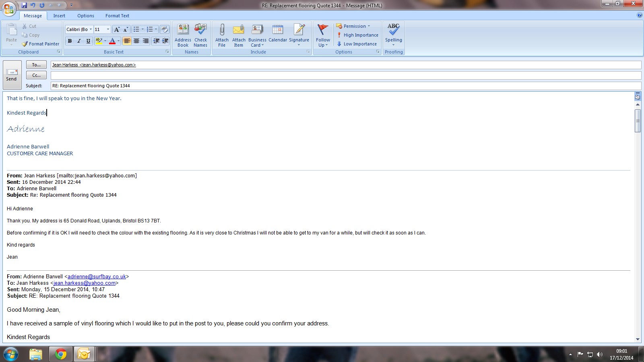Insert a Calendar into the message
The width and height of the screenshot is (644, 362).
[278, 33]
